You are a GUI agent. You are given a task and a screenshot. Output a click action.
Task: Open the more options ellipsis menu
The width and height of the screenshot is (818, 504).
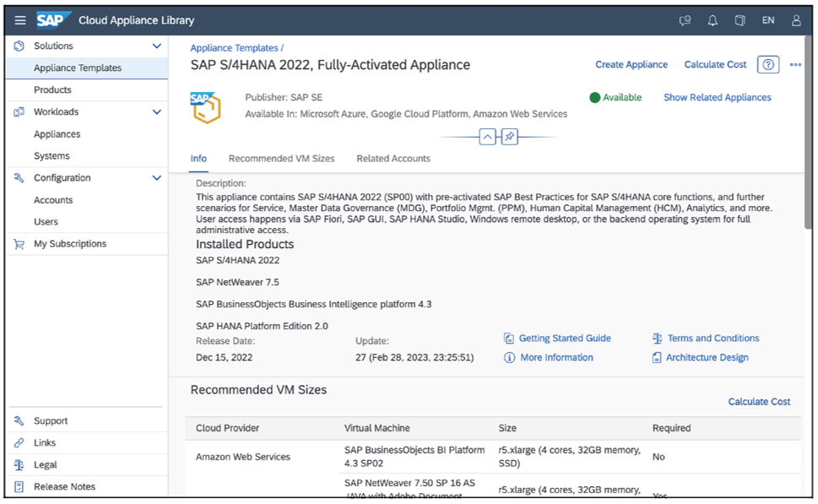click(795, 65)
